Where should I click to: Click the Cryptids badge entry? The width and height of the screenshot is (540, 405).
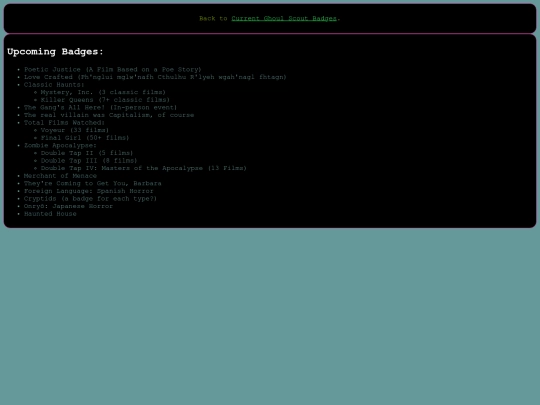coord(90,198)
